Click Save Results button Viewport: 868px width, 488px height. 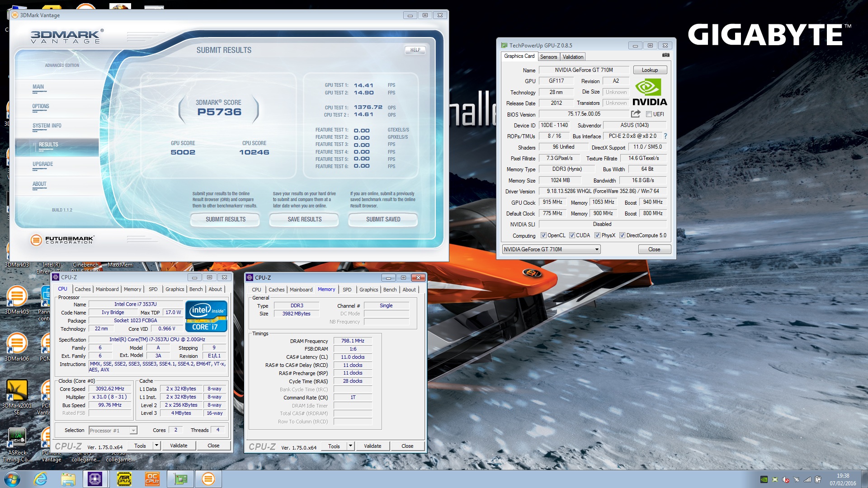coord(304,220)
